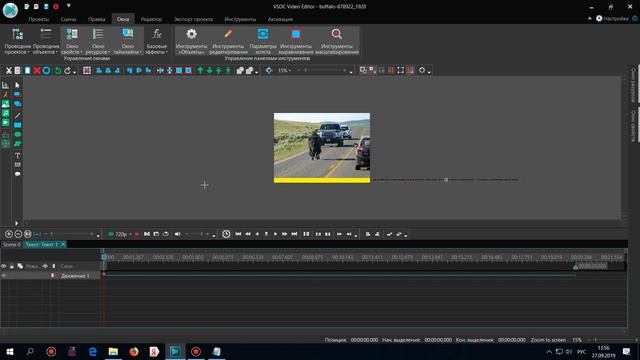Open the Инструменты ribbon tab
640x360 pixels.
pyautogui.click(x=240, y=19)
